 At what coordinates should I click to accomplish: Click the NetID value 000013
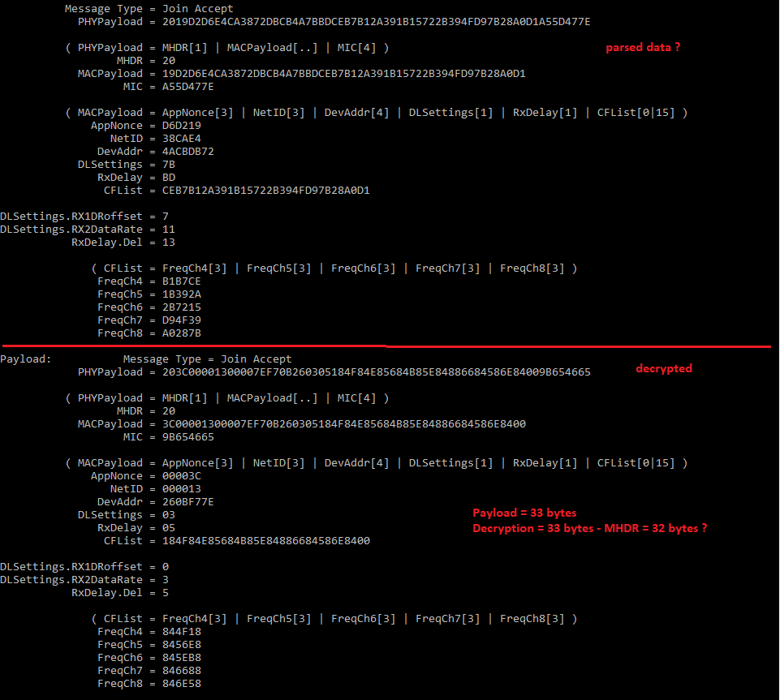pos(182,489)
